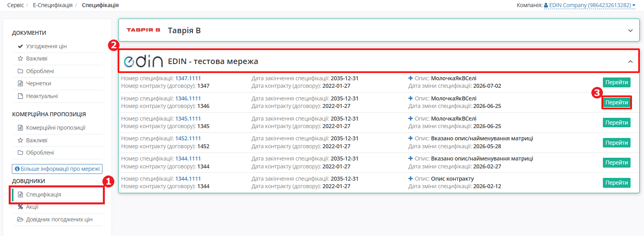644x236 pixels.
Task: Open specification number link 1452.1111
Action: [188, 138]
